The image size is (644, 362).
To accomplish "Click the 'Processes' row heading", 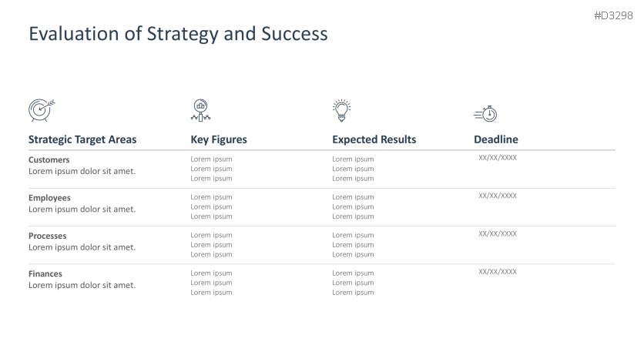I will (48, 236).
